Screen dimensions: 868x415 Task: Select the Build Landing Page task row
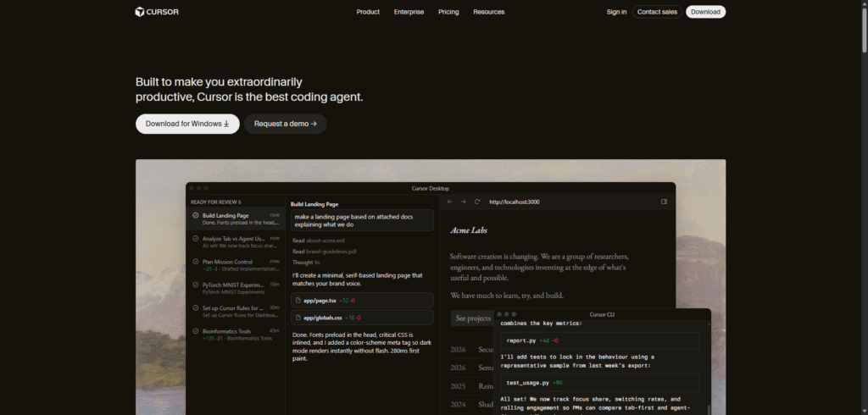click(236, 219)
